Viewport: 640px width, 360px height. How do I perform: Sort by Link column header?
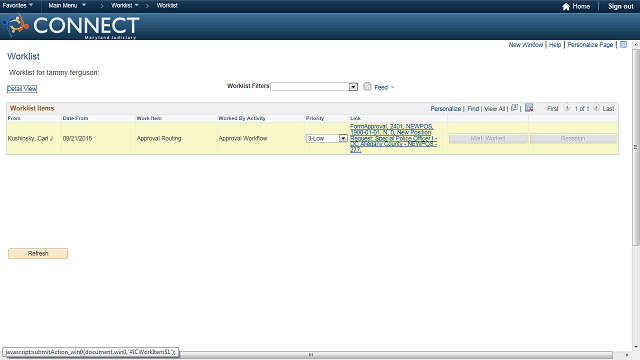pos(355,118)
